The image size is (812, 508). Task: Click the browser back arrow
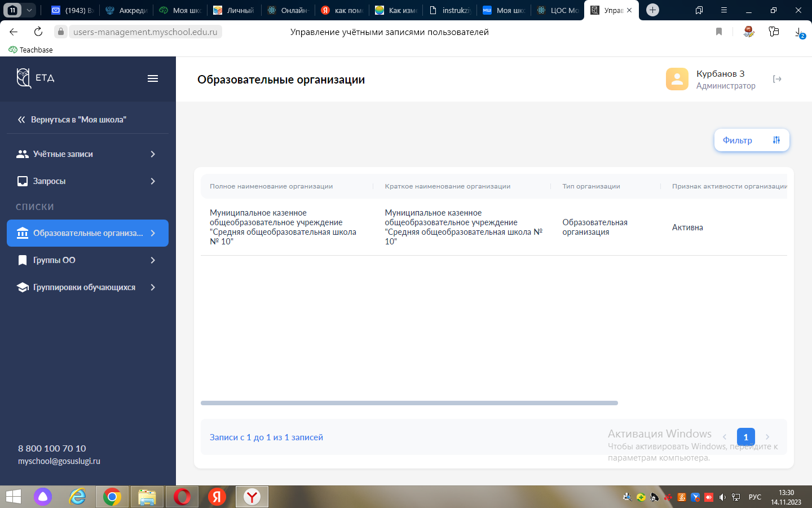[x=14, y=32]
